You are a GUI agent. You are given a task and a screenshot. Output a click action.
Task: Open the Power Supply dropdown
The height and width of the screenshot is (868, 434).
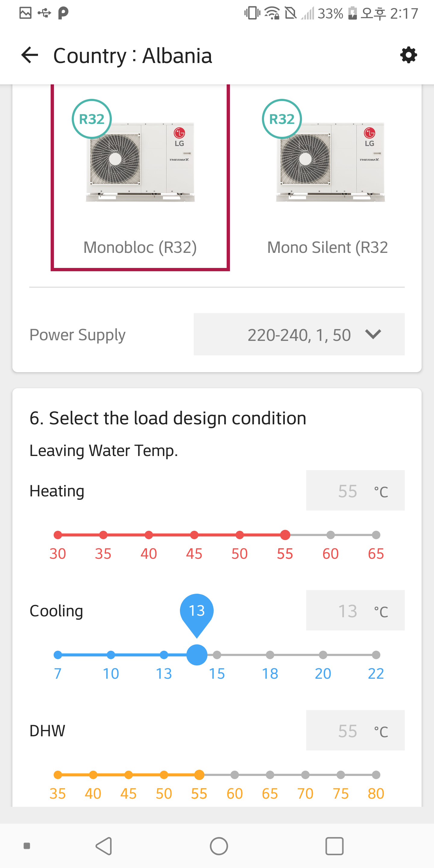click(299, 335)
